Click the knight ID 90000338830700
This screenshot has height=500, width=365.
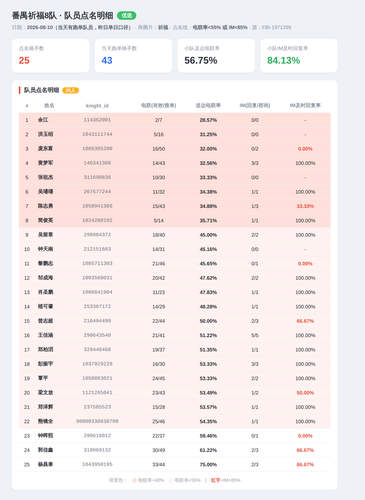[x=97, y=421]
